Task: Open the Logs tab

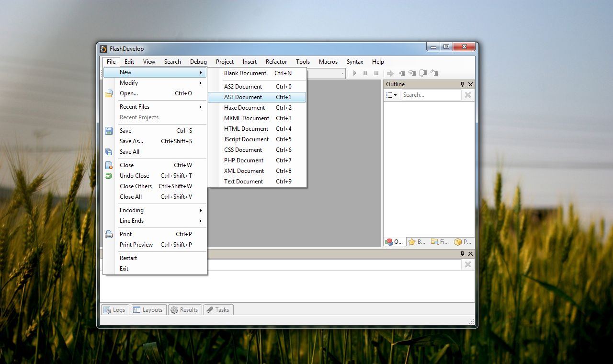Action: coord(114,310)
